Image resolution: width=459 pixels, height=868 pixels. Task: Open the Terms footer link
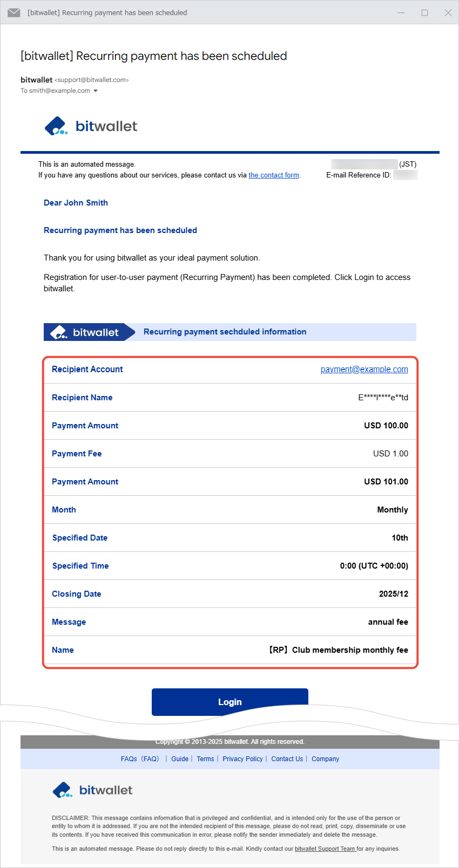[205, 759]
